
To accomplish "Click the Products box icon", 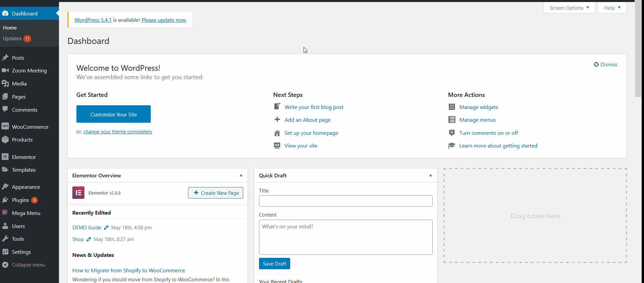I will (5, 139).
